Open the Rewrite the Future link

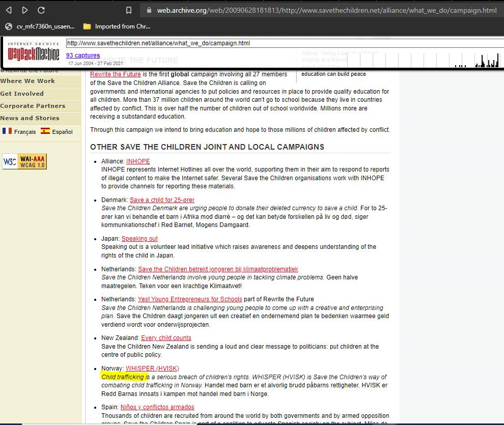(116, 74)
